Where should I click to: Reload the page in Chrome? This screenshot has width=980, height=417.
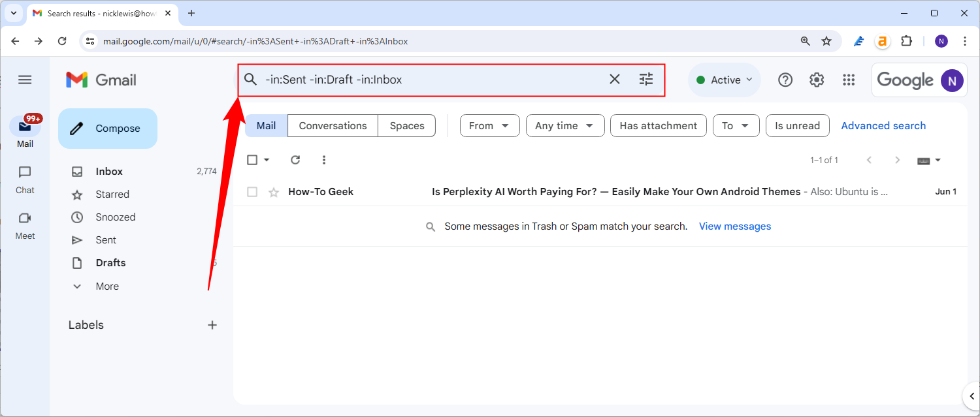62,41
